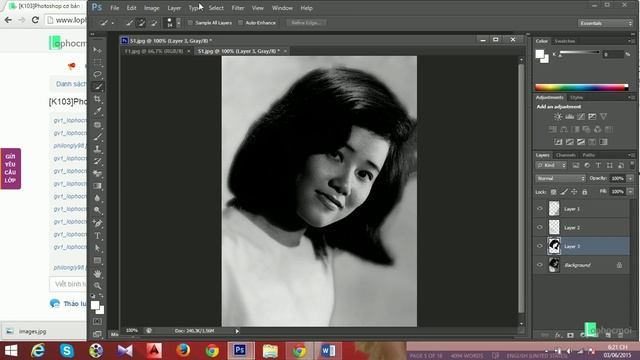640x360 pixels.
Task: Select the Rectangular Marquee tool
Action: click(97, 62)
